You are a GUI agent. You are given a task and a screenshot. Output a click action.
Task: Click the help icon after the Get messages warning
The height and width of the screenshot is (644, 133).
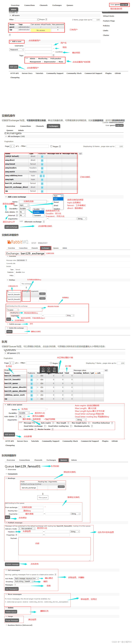tap(55, 574)
